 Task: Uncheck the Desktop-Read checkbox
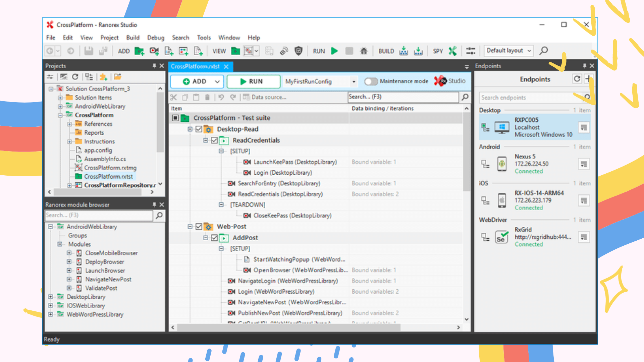point(199,129)
